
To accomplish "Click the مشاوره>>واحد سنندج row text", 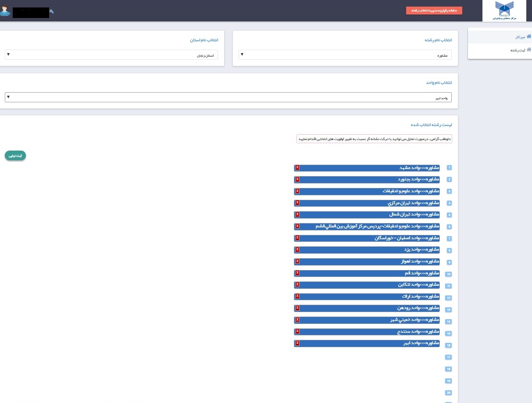I will (x=418, y=331).
